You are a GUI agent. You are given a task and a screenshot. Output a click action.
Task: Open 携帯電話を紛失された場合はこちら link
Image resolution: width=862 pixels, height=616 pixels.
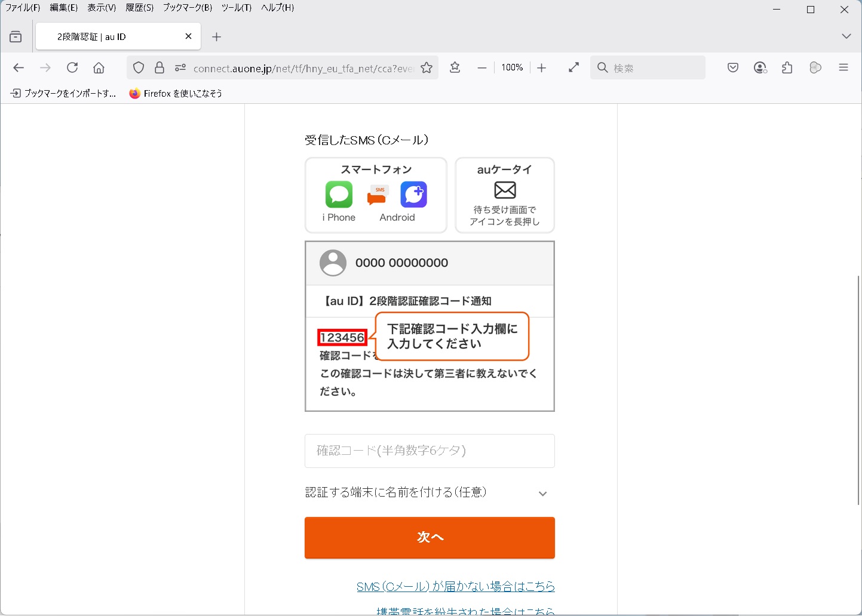465,611
